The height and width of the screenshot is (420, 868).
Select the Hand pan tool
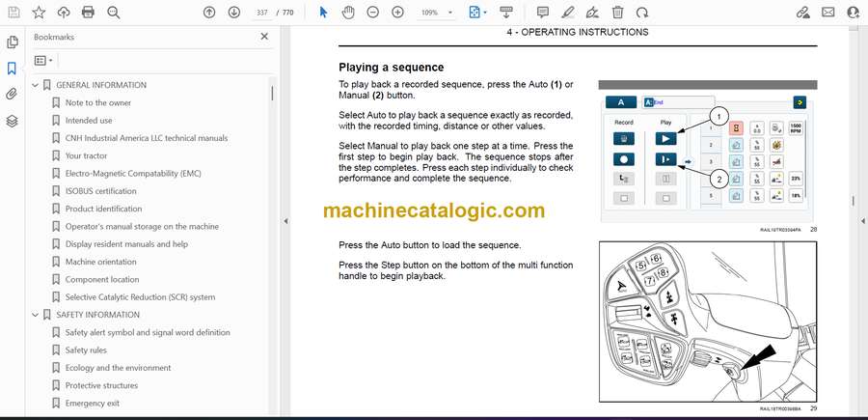click(348, 13)
